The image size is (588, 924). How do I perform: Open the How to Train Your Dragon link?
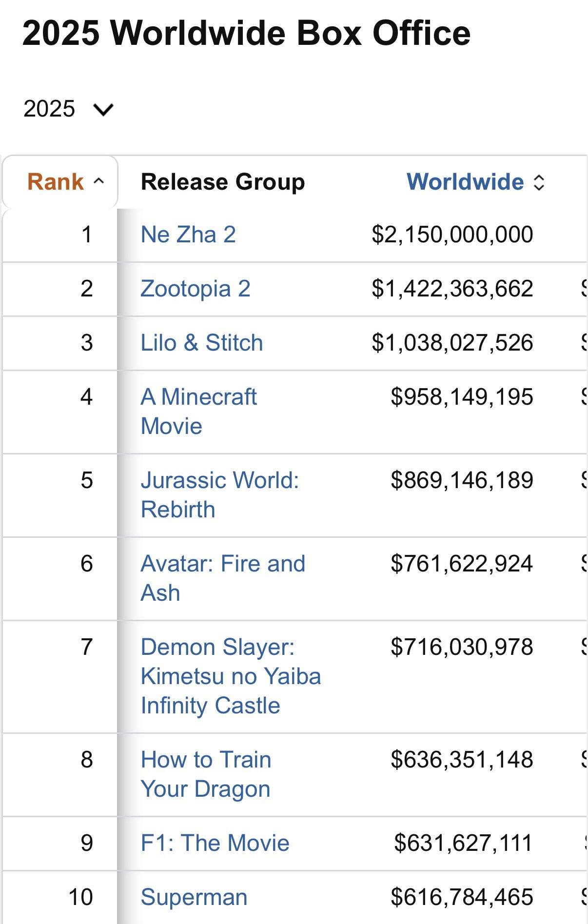pos(206,774)
